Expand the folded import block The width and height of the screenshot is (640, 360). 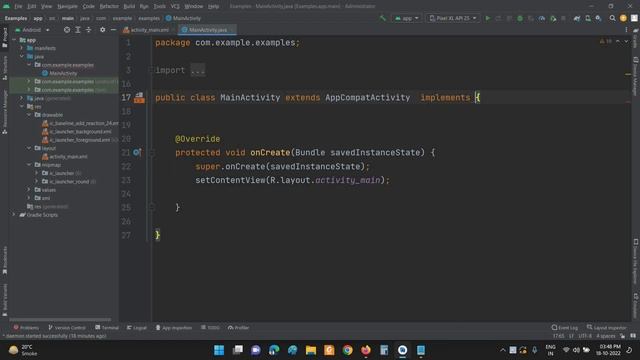pos(198,70)
